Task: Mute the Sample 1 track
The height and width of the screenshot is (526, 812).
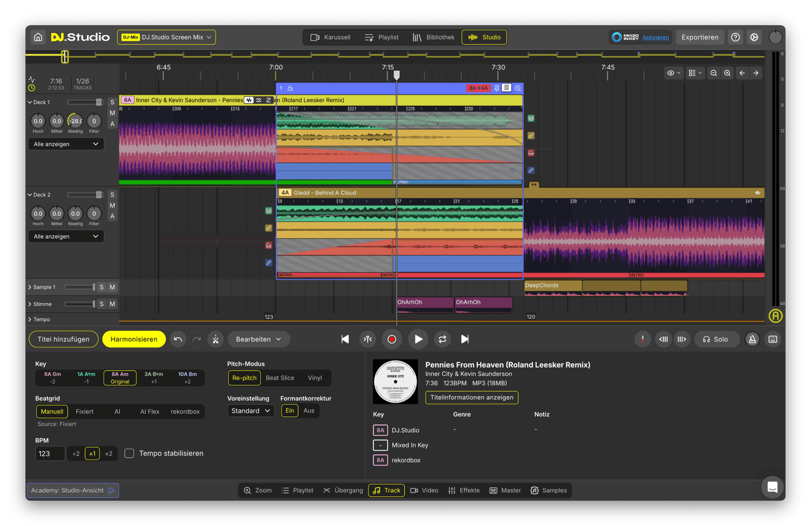Action: pos(112,287)
